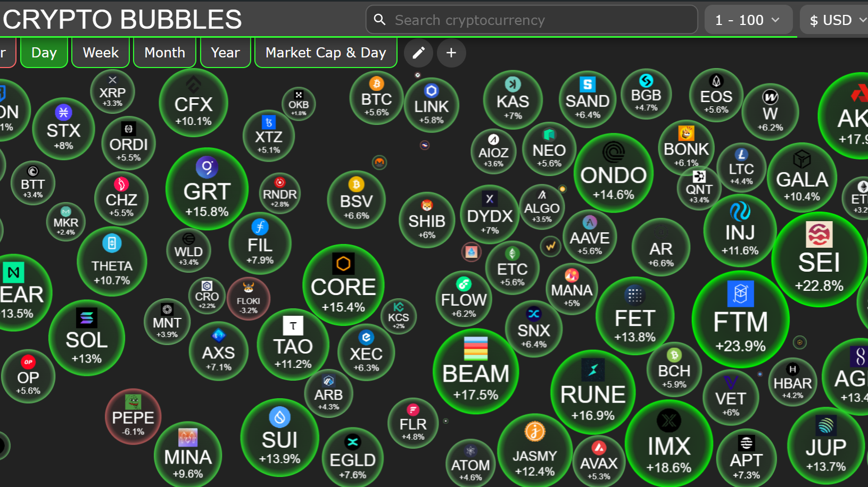Screen dimensions: 868x487
Task: Click the Bitcoin BTC bubble
Action: pyautogui.click(x=376, y=99)
